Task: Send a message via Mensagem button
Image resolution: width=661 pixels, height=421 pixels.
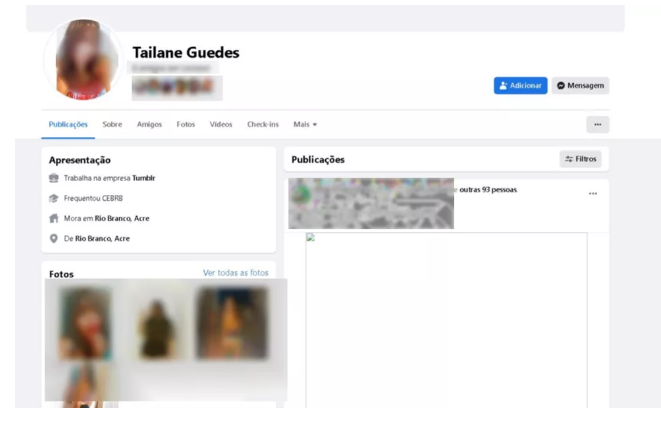Action: tap(580, 86)
